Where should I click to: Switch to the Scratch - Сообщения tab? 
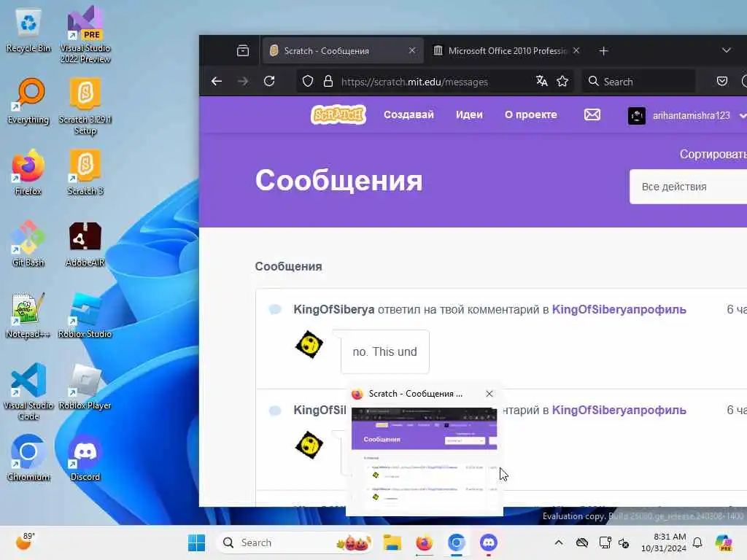point(341,50)
